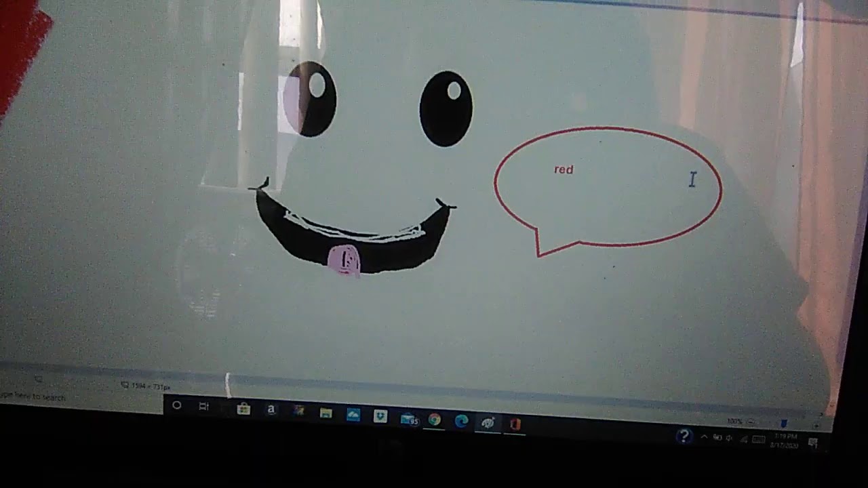868x488 pixels.
Task: Open Task View on the taskbar
Action: click(203, 407)
